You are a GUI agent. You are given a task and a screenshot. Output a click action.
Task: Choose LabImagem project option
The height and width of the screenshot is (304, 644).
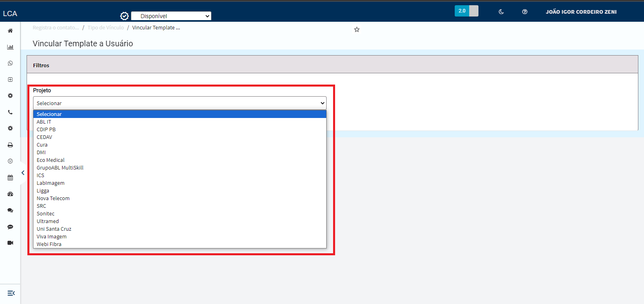pyautogui.click(x=180, y=183)
